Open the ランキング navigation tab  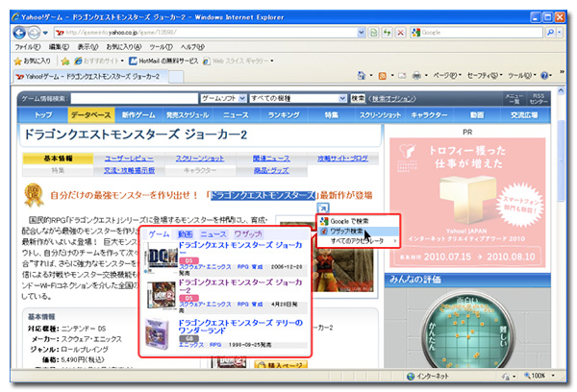pos(284,115)
